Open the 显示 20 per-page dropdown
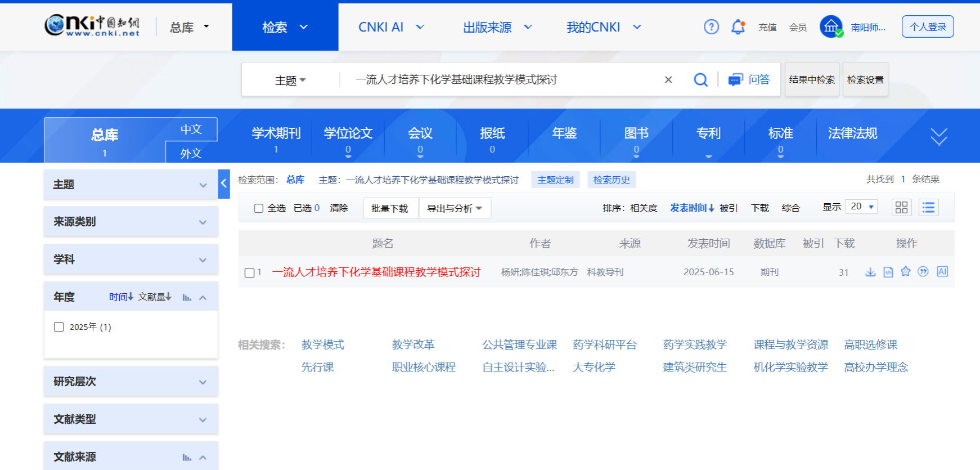 pos(861,207)
